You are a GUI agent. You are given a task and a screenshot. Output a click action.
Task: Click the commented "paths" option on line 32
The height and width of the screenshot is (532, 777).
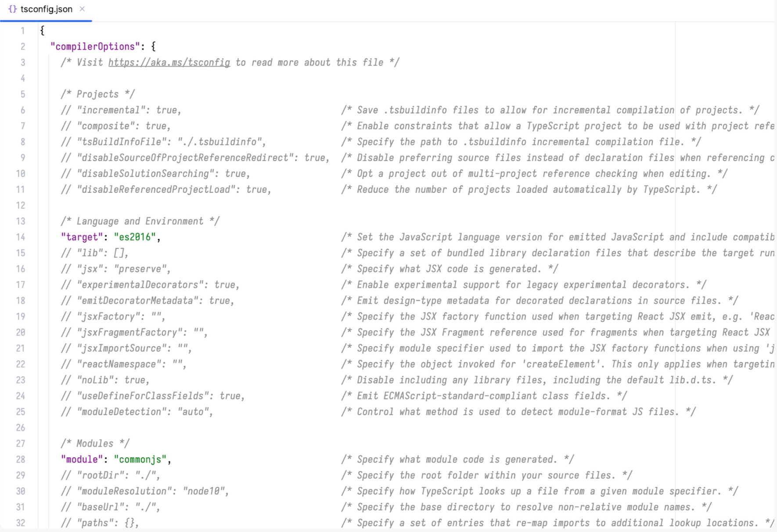[100, 523]
